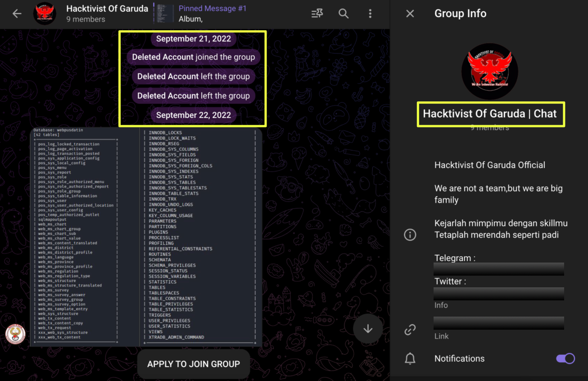Open the three-dot more options menu

click(370, 14)
